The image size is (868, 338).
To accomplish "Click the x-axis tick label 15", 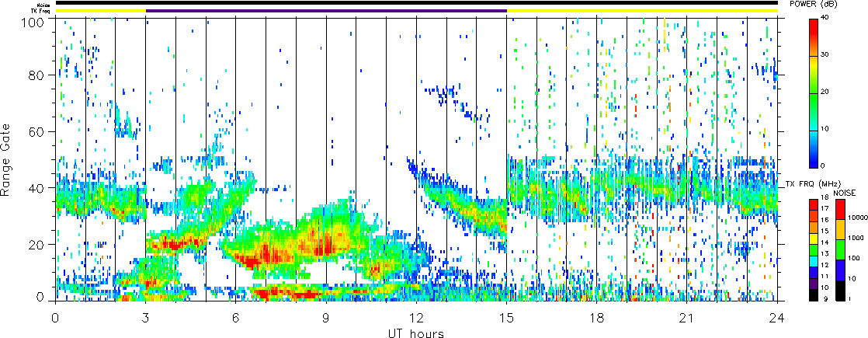I will [x=506, y=318].
